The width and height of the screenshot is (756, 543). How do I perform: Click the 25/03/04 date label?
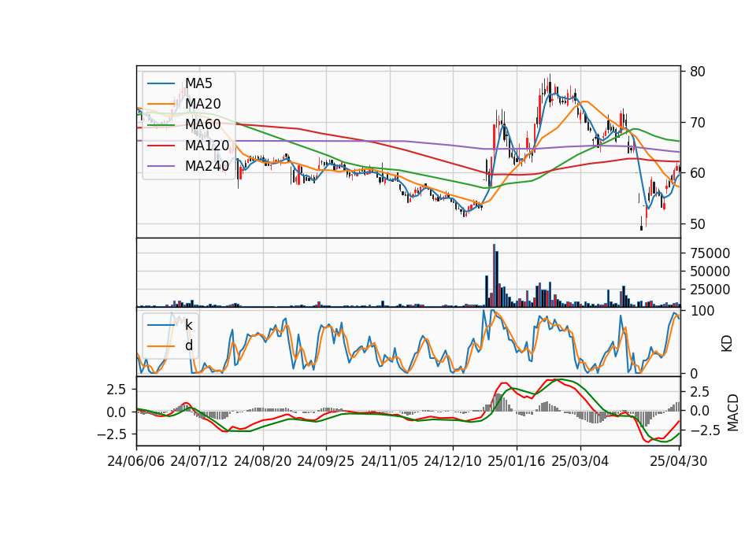(580, 461)
